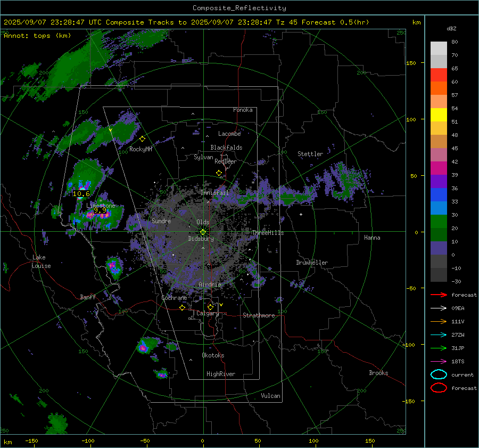Click the Ponoka city label
This screenshot has height=448, width=479.
coord(243,110)
